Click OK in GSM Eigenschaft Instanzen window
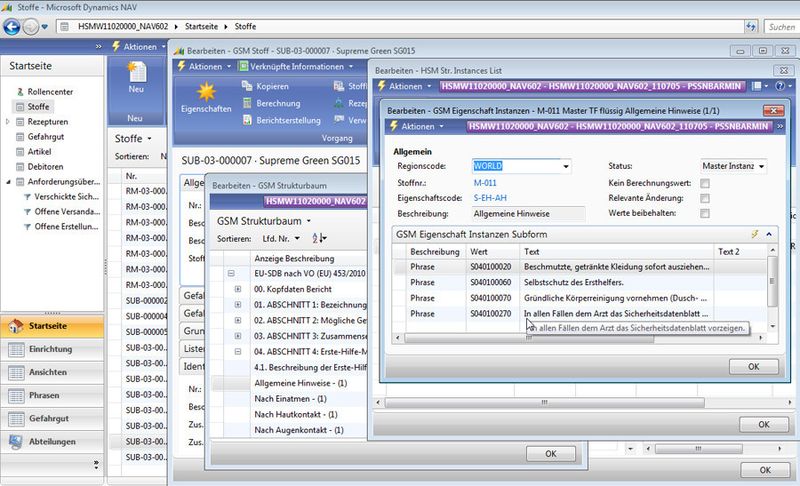The height and width of the screenshot is (486, 800). 754,367
